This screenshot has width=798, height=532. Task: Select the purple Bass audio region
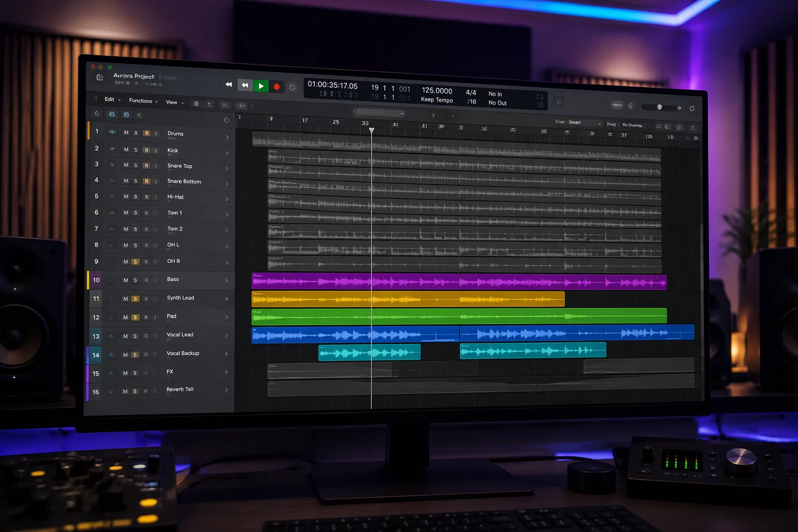459,282
